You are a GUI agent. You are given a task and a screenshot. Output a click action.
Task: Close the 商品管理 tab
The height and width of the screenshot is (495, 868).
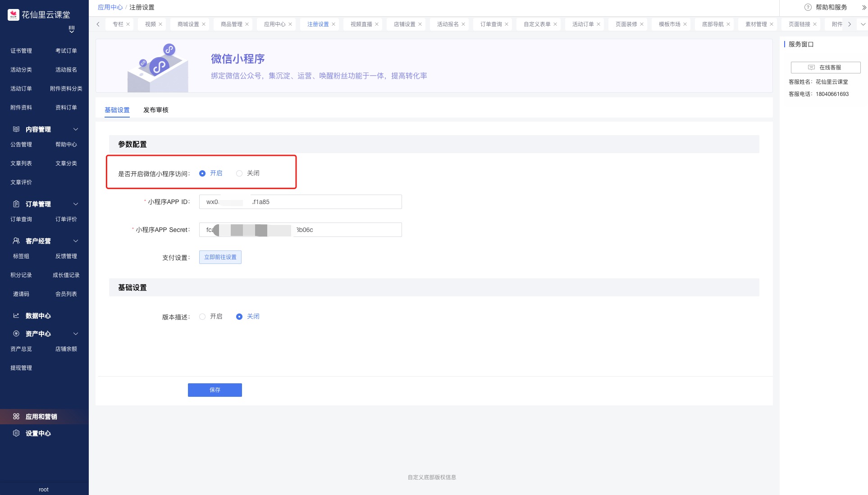[247, 24]
